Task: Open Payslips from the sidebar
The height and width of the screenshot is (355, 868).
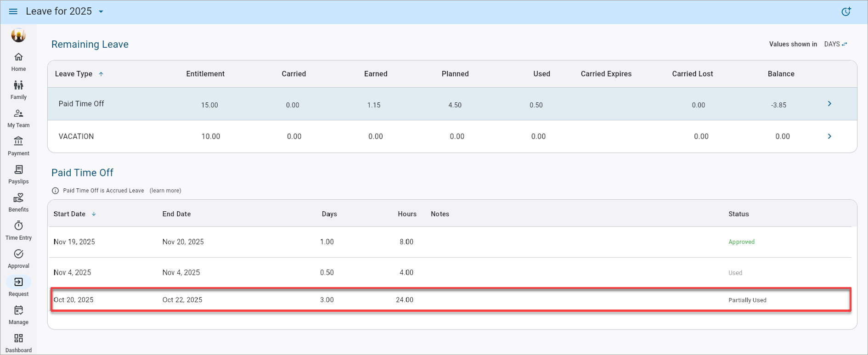Action: pos(18,175)
